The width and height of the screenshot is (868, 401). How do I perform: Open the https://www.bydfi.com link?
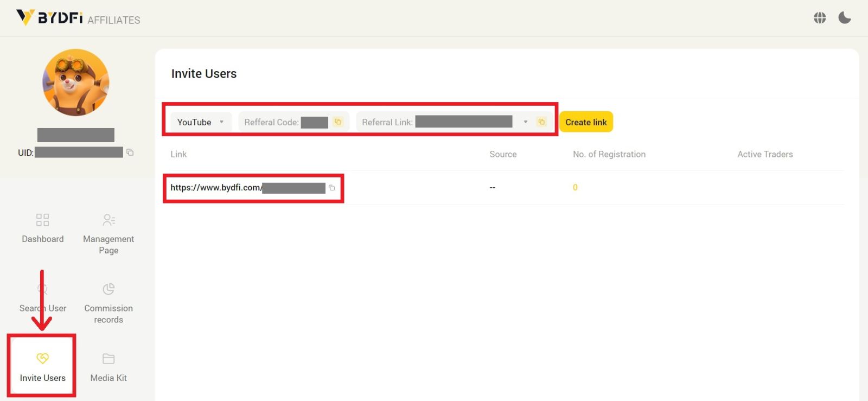tap(215, 188)
